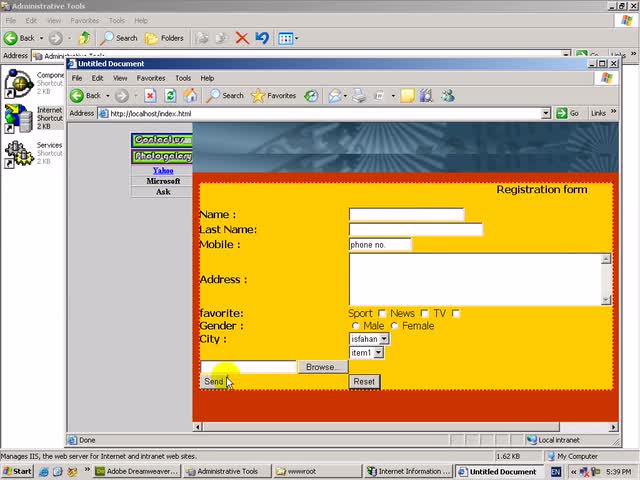This screenshot has height=480, width=640.
Task: Click the Undo icon in Administrative Tools
Action: point(262,38)
